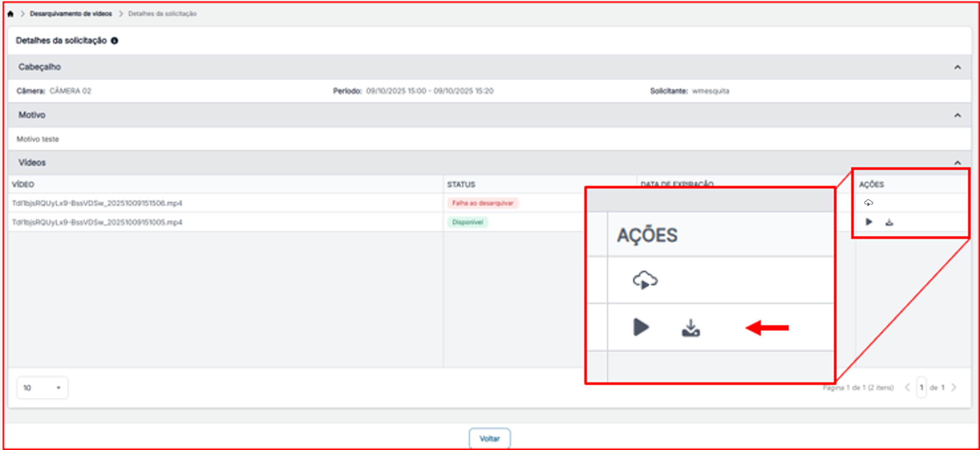Image resolution: width=980 pixels, height=450 pixels.
Task: Click the page number 1 input field
Action: (x=921, y=387)
